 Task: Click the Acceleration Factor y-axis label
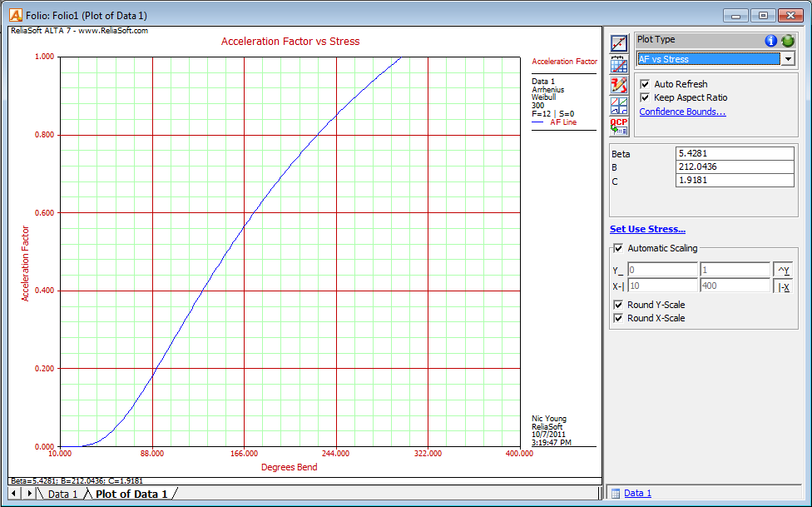[x=25, y=263]
